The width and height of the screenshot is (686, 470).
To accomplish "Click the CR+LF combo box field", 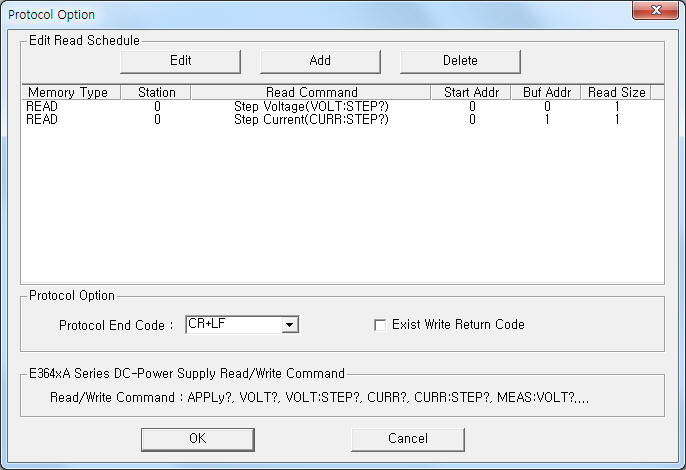I will click(x=233, y=325).
